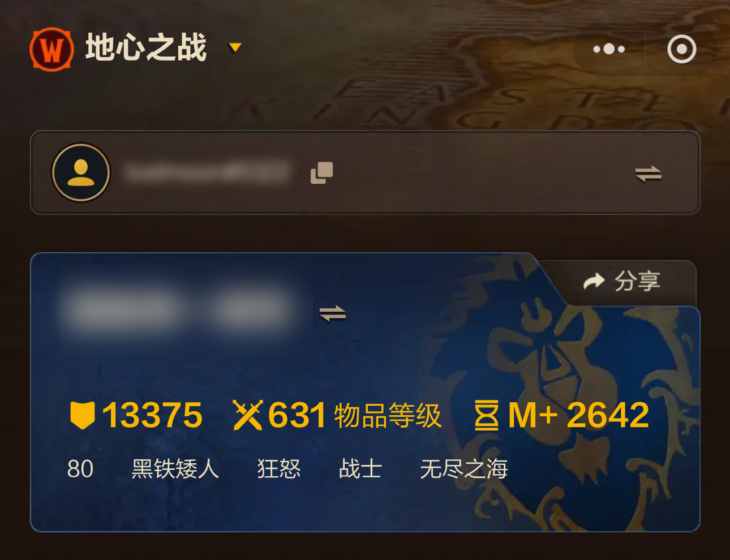The height and width of the screenshot is (560, 730).
Task: Click the user avatar profile icon
Action: [x=81, y=173]
